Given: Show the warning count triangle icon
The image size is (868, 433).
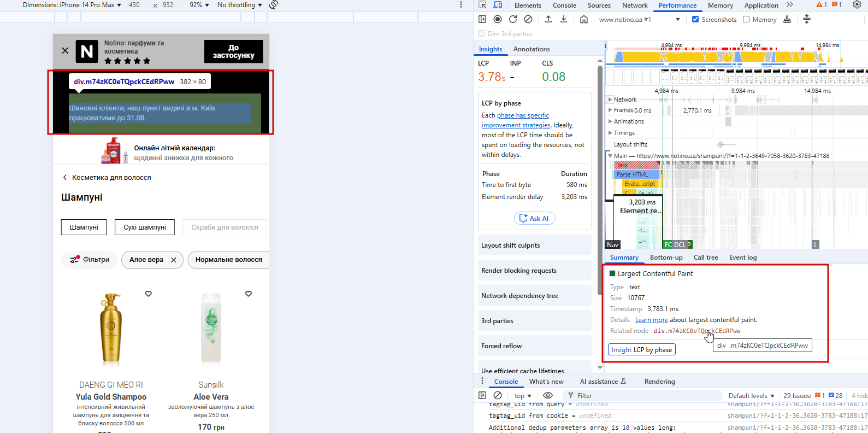Looking at the screenshot, I should 822,5.
